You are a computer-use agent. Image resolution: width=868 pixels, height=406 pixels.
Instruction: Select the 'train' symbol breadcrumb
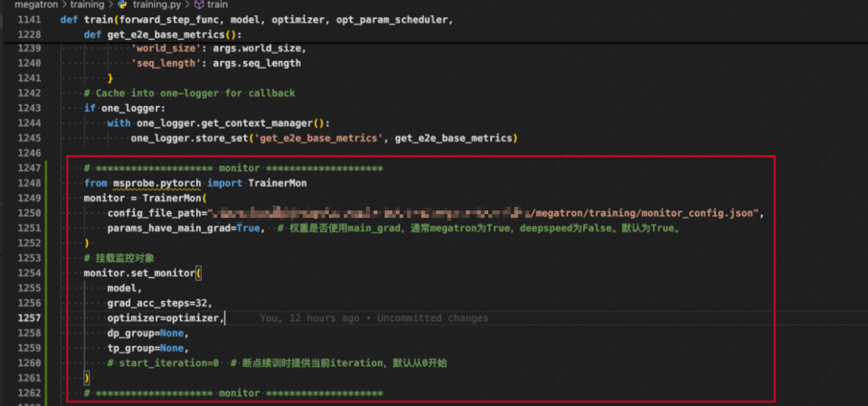(218, 4)
